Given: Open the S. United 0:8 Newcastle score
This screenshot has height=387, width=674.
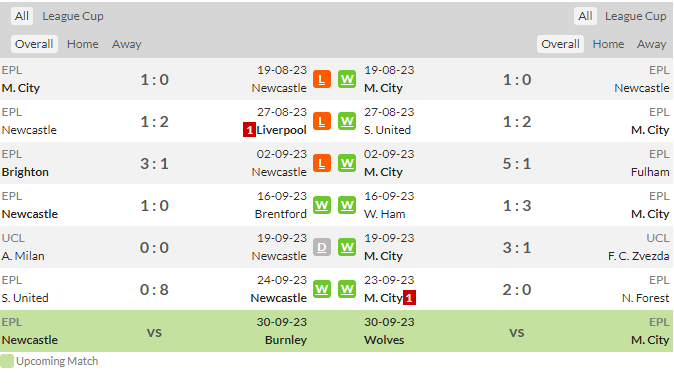Looking at the screenshot, I should pos(154,289).
